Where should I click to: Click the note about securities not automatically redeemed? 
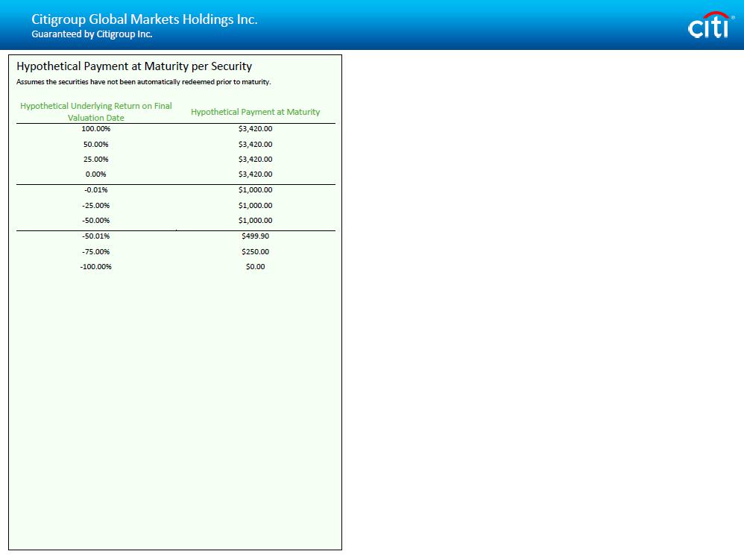[x=144, y=82]
